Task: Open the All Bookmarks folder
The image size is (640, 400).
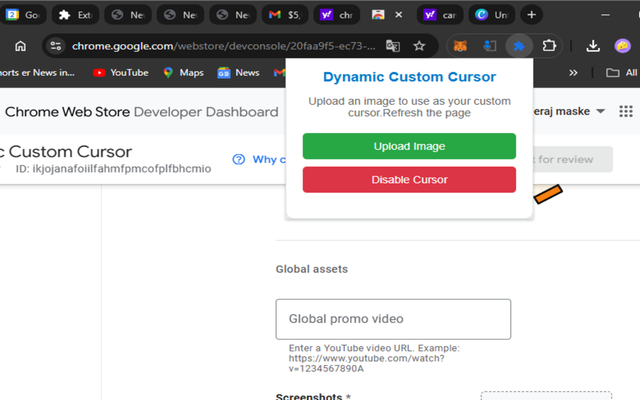Action: (x=622, y=73)
